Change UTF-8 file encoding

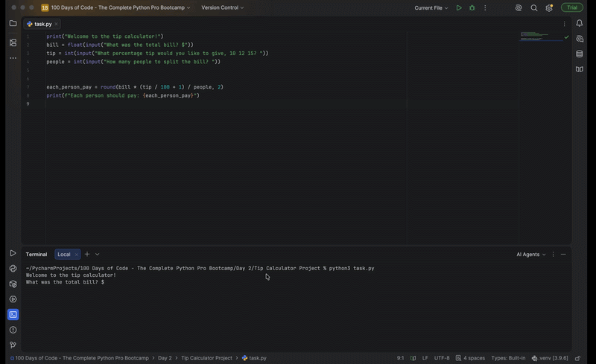point(442,358)
